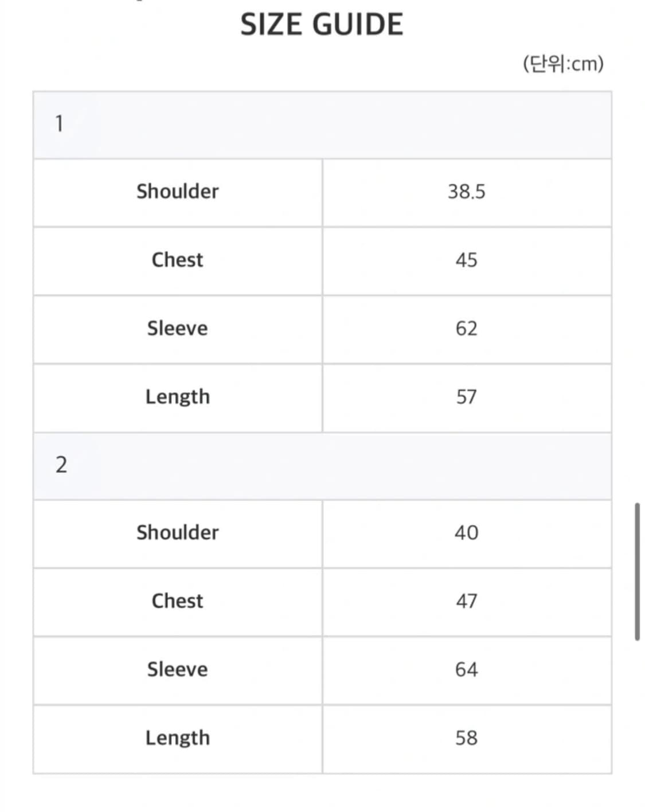Select the 64 sleeve measurement
The image size is (645, 812).
pos(466,669)
